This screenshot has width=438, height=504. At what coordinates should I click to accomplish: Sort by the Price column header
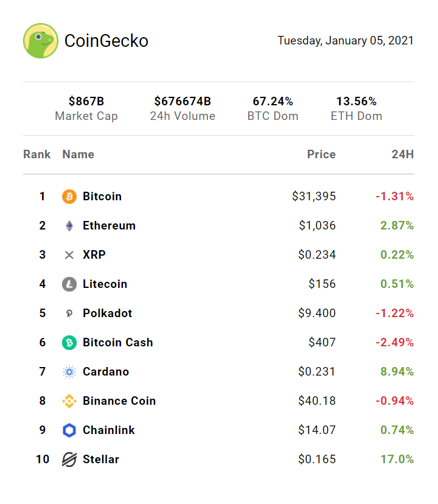[321, 155]
